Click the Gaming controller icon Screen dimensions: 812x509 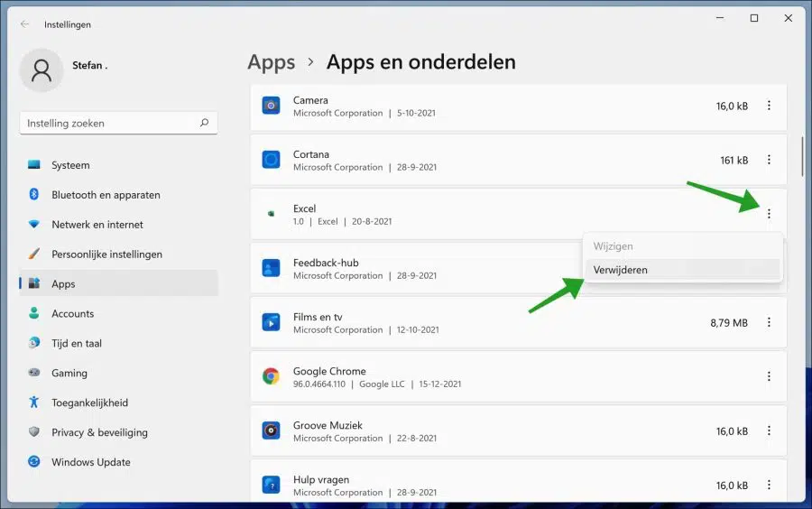[34, 373]
